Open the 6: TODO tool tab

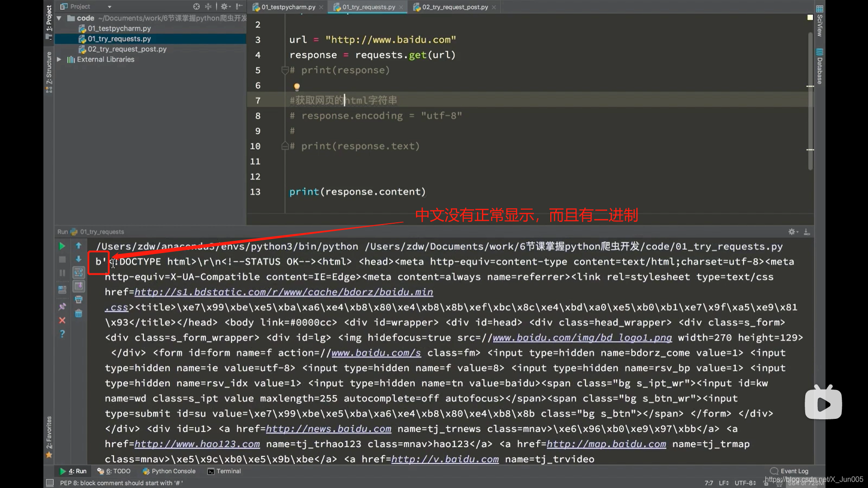click(x=114, y=471)
